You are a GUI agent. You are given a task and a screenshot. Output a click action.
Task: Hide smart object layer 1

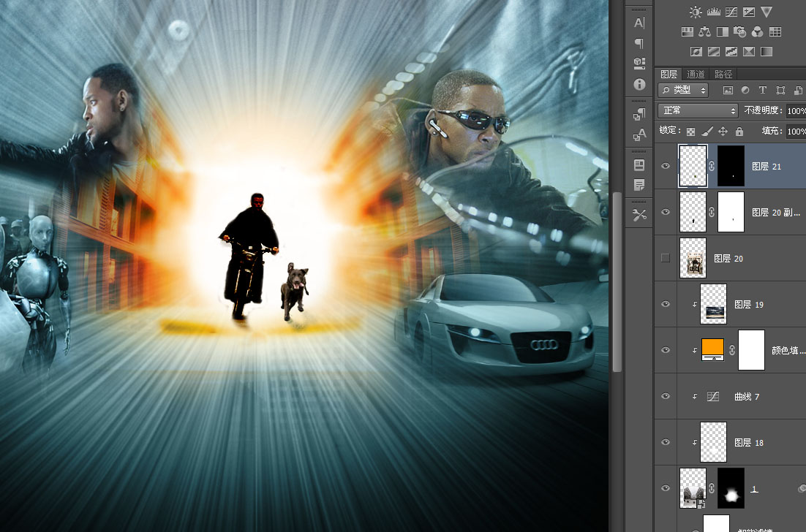[666, 488]
